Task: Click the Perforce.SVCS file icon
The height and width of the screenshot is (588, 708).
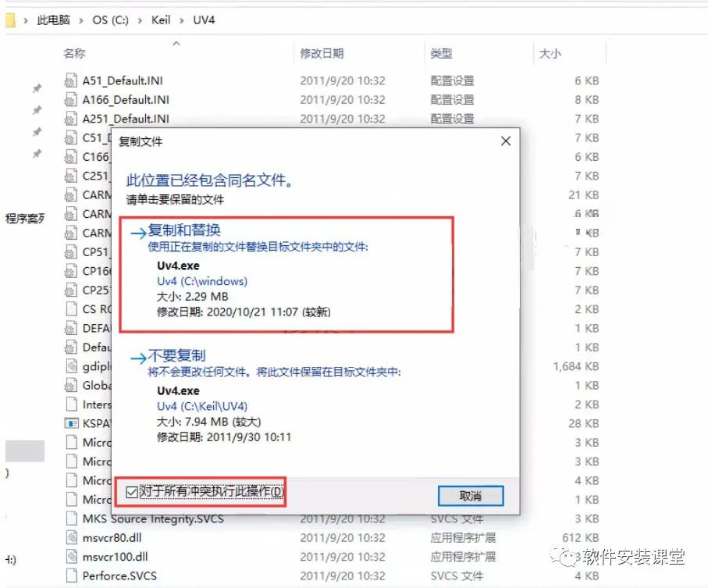Action: coord(71,576)
